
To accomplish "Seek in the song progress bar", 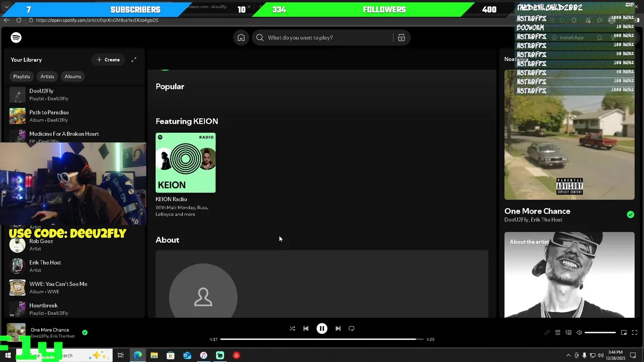I will click(321, 339).
